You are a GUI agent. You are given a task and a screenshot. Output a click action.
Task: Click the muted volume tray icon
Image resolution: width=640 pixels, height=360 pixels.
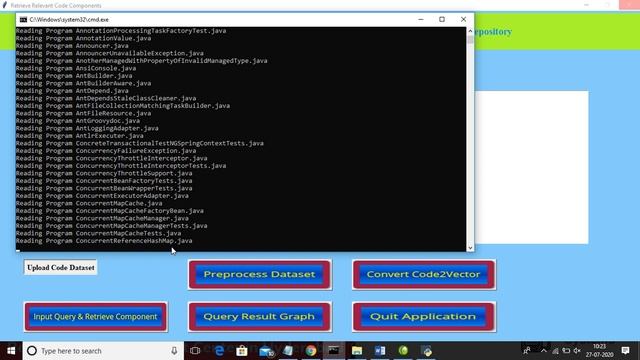[x=577, y=351]
